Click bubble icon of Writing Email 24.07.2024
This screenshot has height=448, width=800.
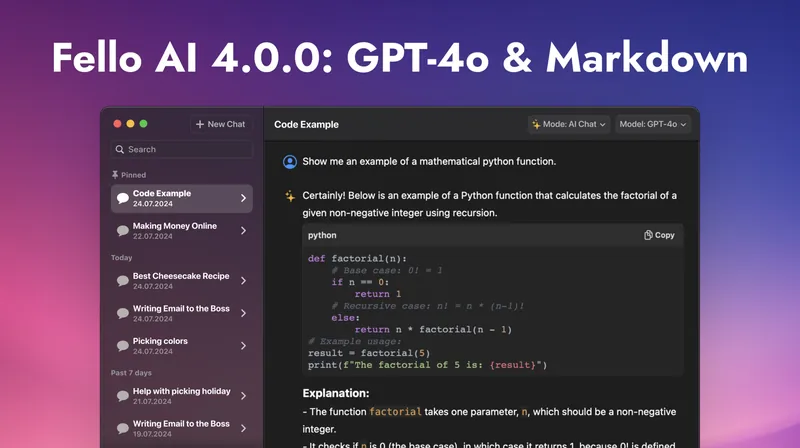pos(122,313)
